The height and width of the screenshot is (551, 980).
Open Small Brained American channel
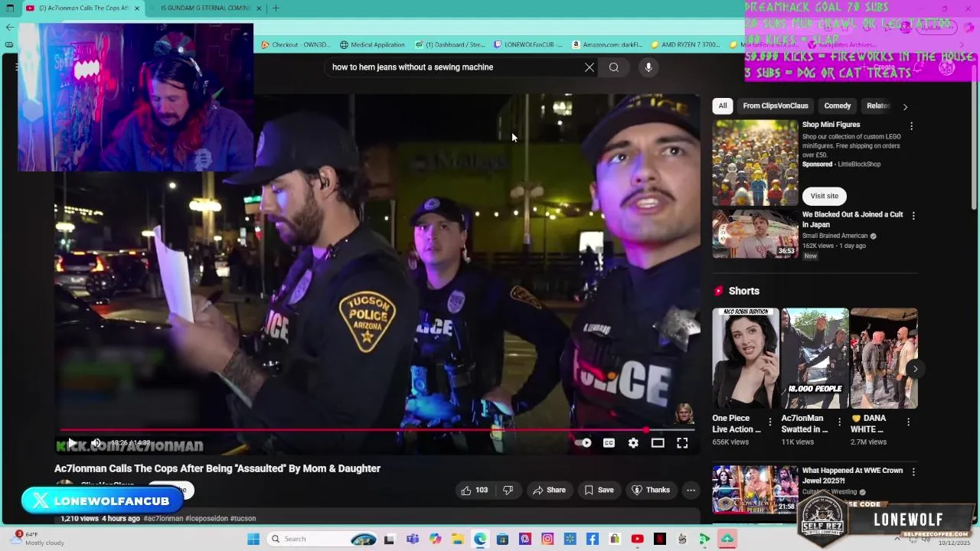point(835,236)
